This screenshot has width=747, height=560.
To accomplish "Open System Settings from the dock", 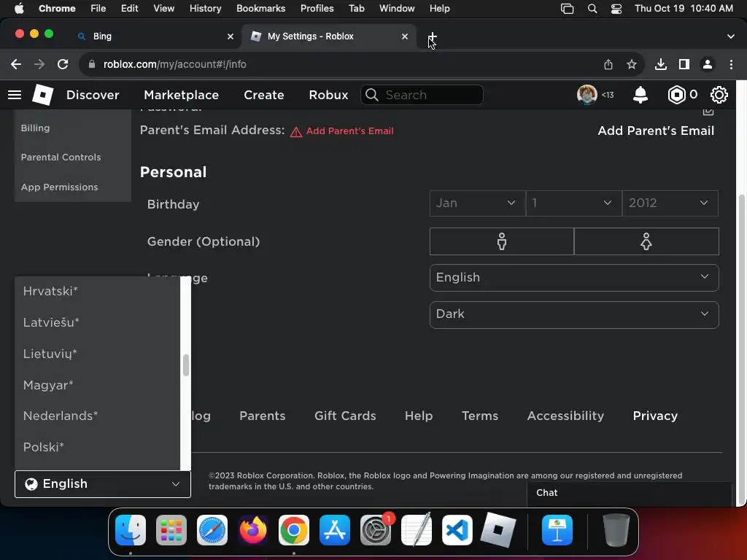I will 376,530.
